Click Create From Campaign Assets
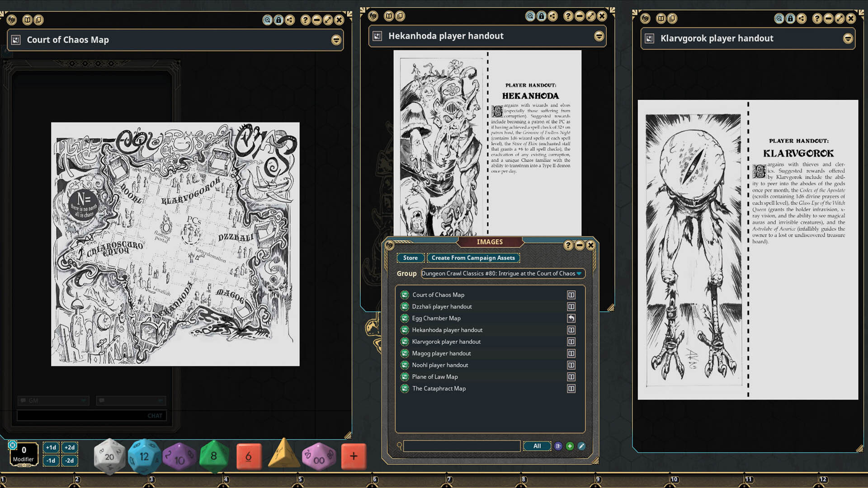Viewport: 868px width, 488px height. pyautogui.click(x=473, y=258)
